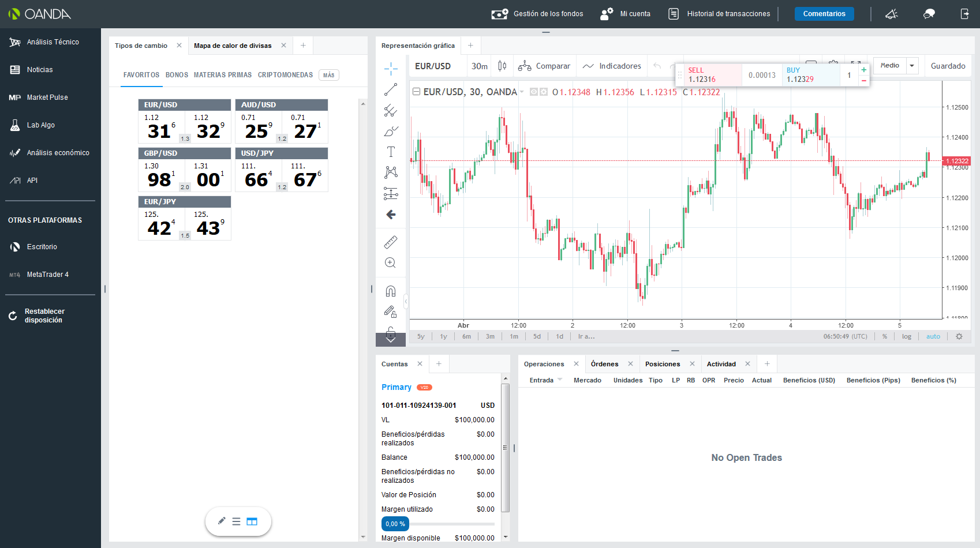Open dropdown next to EUR/USD, 30, OANDA
This screenshot has width=980, height=548.
point(522,92)
